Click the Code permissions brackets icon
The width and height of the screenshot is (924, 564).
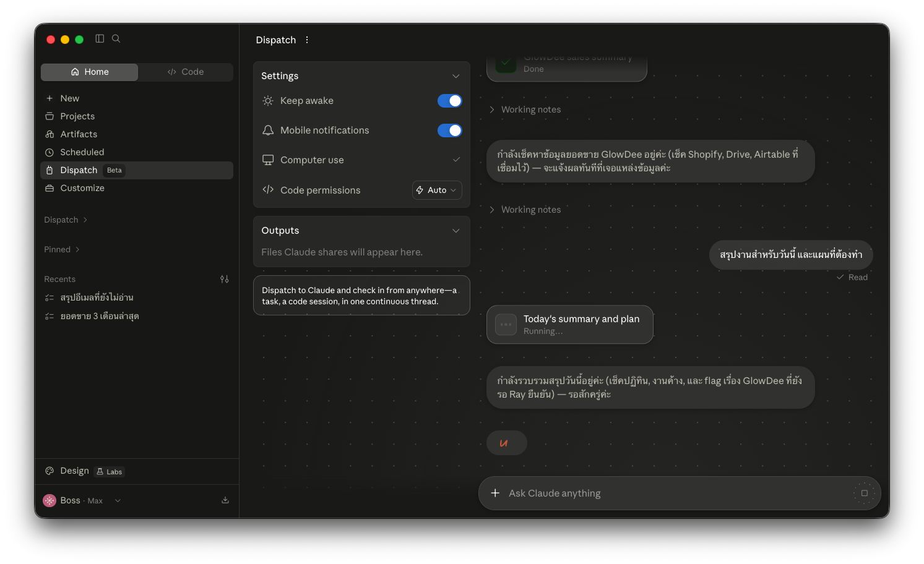click(x=268, y=190)
